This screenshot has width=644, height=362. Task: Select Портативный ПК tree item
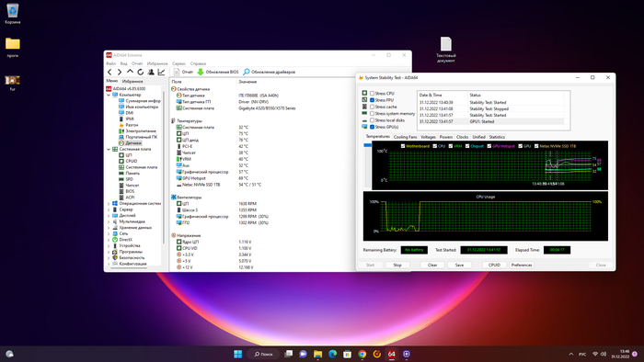(x=138, y=137)
